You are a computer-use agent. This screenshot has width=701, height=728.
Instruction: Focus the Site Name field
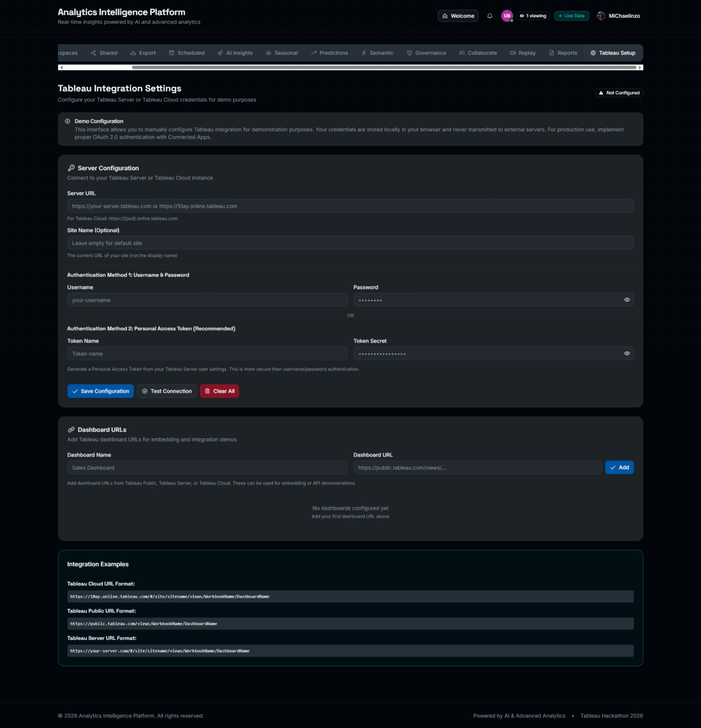350,243
